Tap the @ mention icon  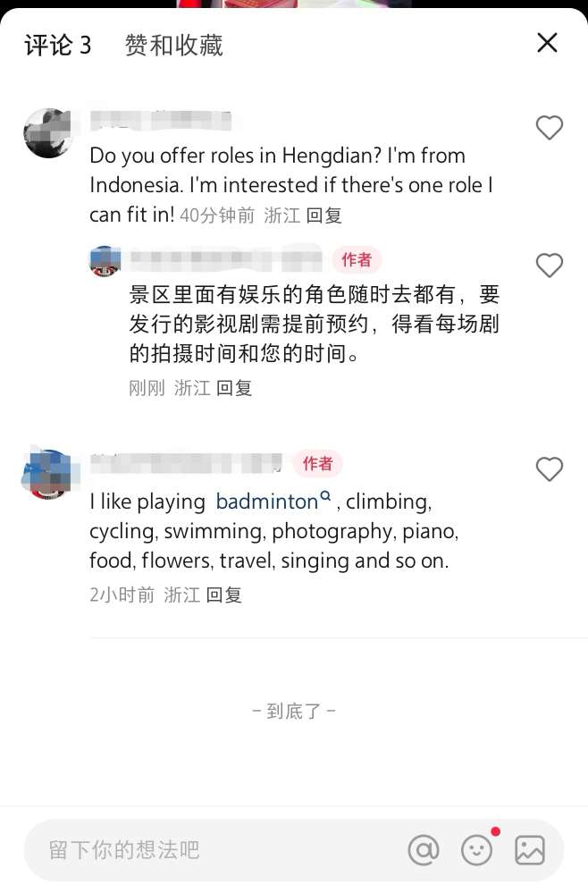click(x=424, y=850)
